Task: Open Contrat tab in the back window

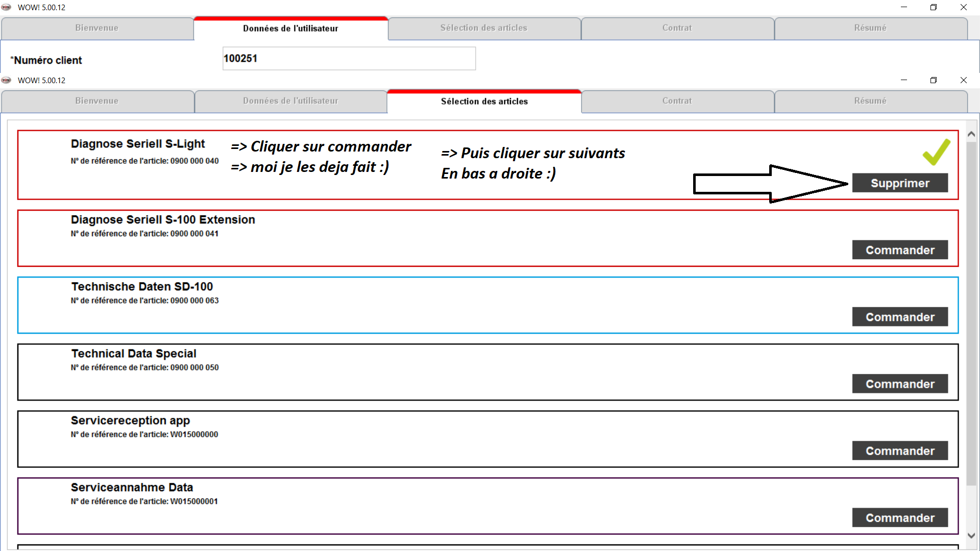Action: (x=677, y=28)
